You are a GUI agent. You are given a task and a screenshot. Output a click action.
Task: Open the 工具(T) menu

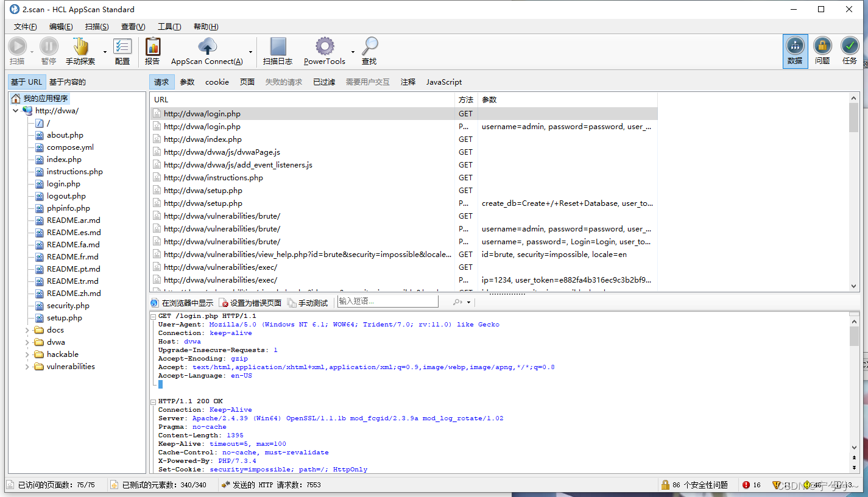tap(169, 27)
